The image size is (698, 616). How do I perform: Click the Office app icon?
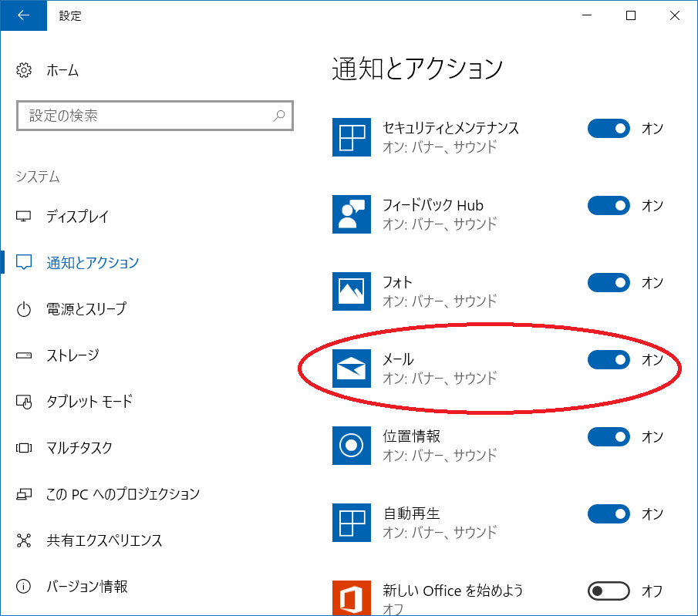pos(351,597)
